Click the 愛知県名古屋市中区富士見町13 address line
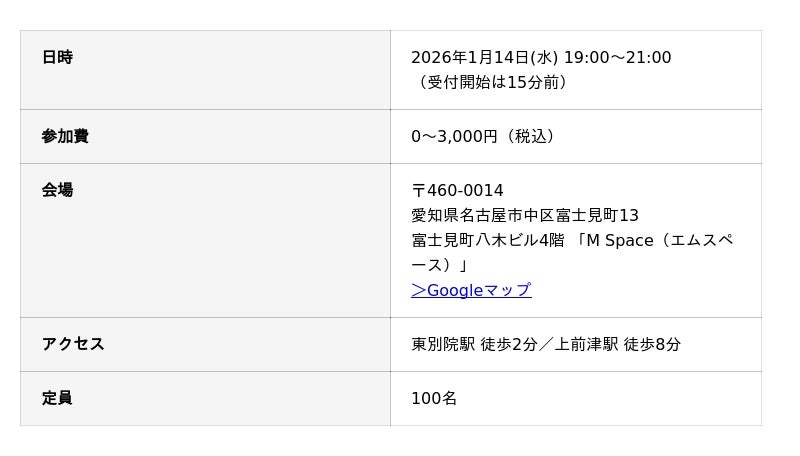Screen dimensions: 800x456 pos(525,215)
